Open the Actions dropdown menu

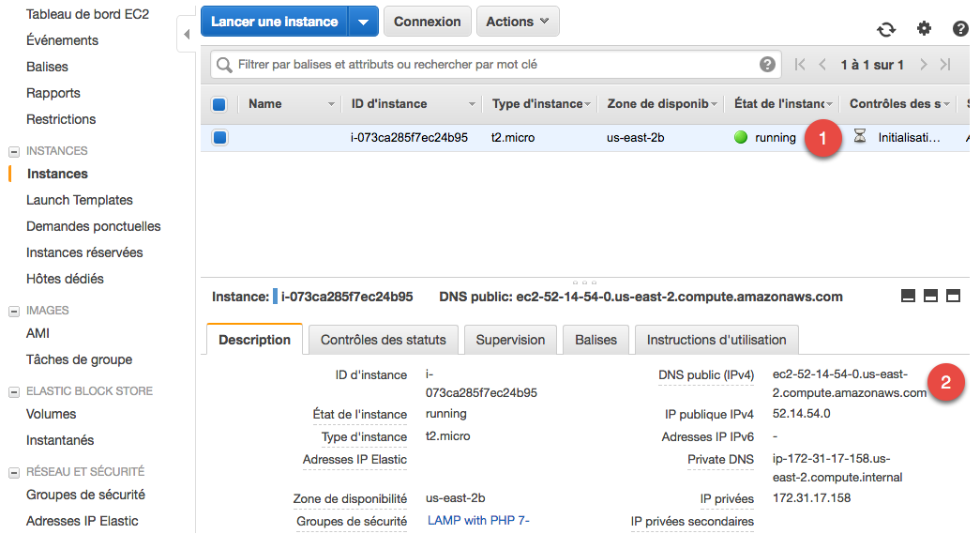(x=518, y=22)
